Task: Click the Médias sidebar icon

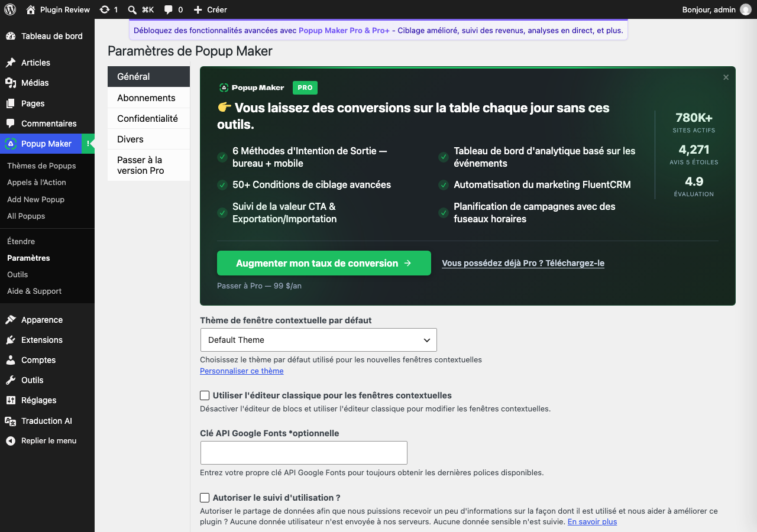Action: coord(11,83)
